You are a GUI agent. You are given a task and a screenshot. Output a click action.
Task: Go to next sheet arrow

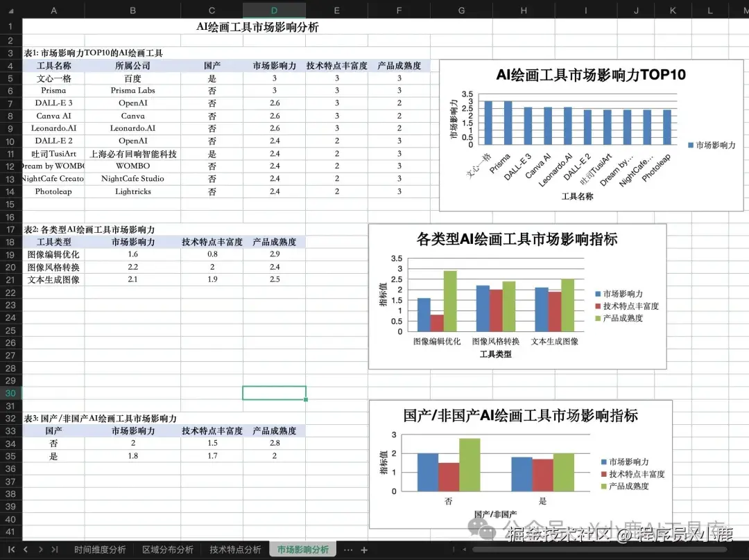[x=41, y=550]
